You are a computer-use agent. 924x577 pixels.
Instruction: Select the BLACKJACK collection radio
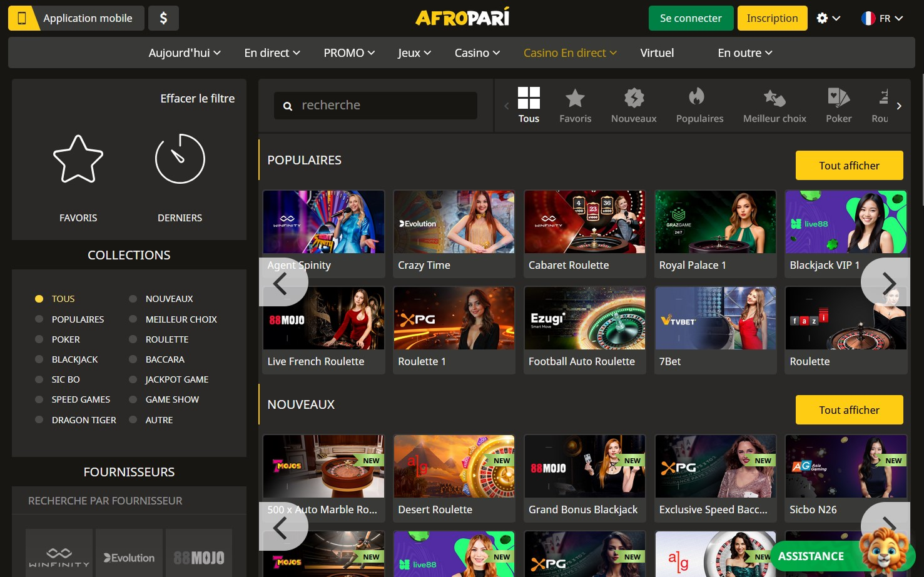[x=39, y=359]
